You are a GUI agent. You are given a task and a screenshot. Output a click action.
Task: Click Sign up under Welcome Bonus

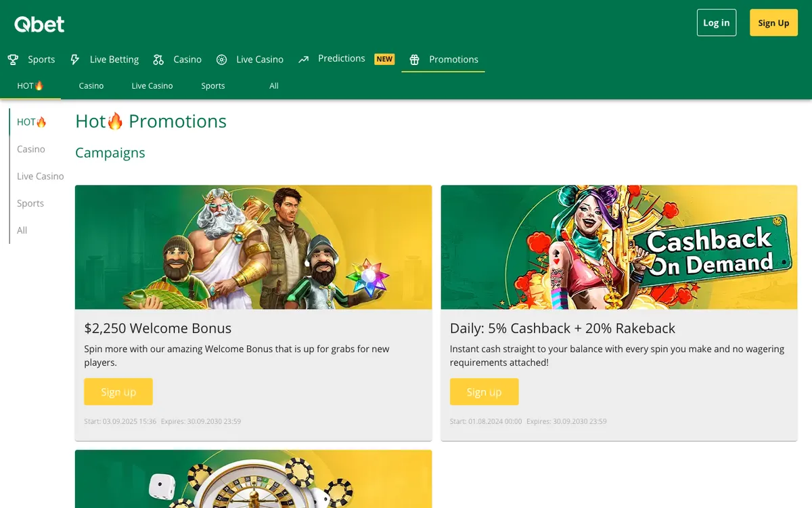pos(118,392)
